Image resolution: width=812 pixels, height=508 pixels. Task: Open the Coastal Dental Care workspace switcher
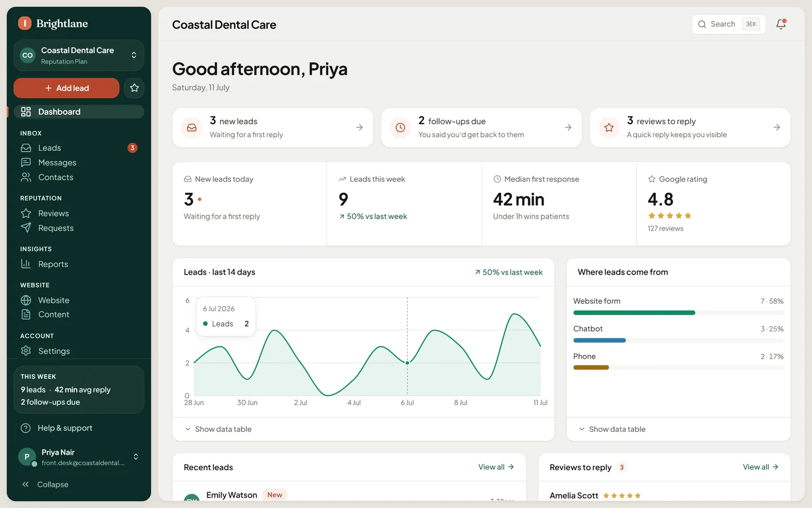point(79,55)
